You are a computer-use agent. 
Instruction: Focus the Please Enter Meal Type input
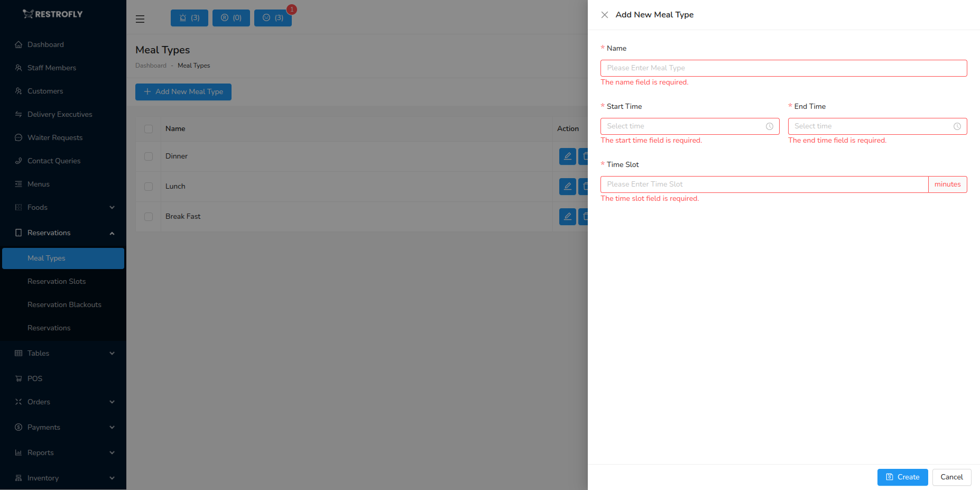pos(783,68)
